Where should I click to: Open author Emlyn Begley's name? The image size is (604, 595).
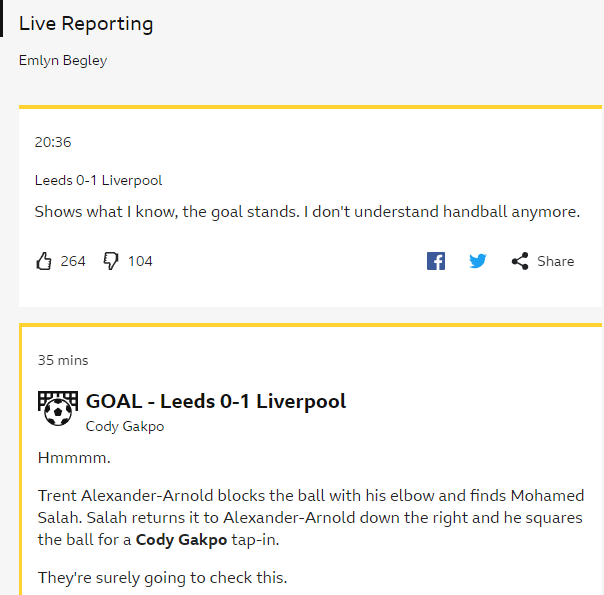63,60
